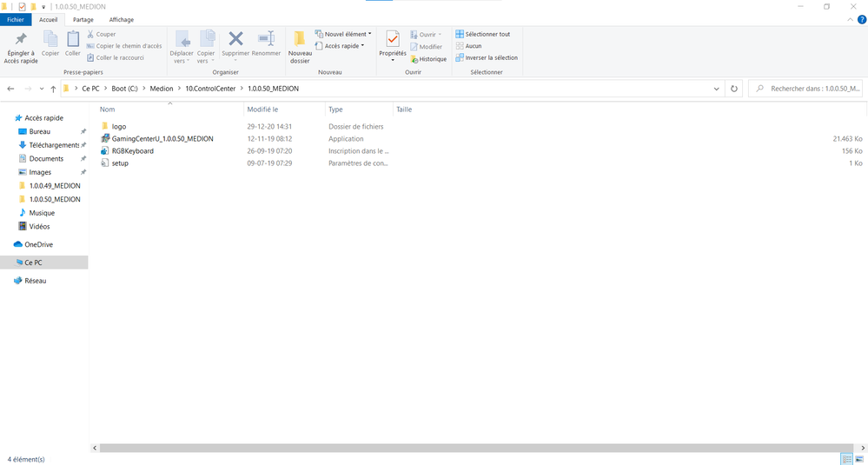Open Déplacer vers dropdown
This screenshot has width=868, height=465.
click(x=182, y=57)
